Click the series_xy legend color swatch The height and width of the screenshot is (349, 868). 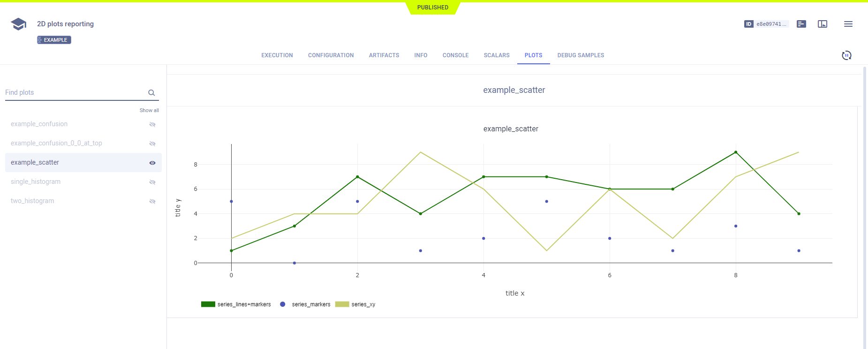(x=342, y=304)
